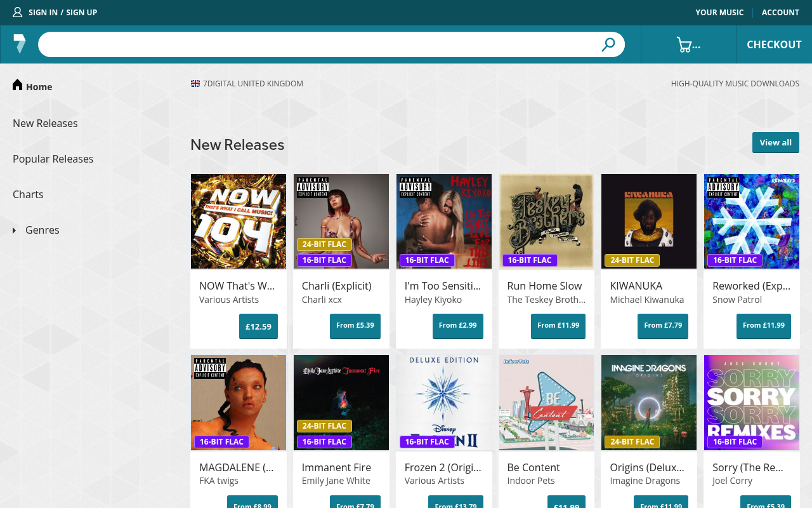This screenshot has height=508, width=812.
Task: Open Frozen 2 (Origi... title link
Action: (x=443, y=467)
